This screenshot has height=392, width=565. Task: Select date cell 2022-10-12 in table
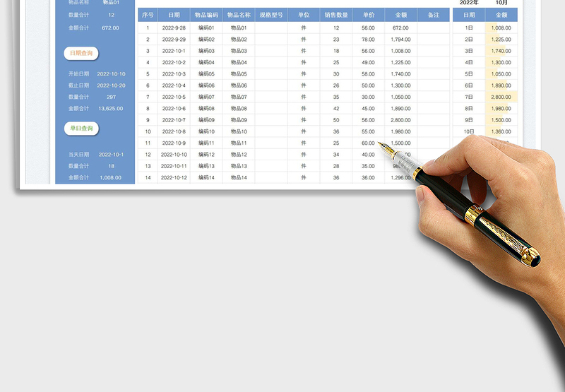(x=174, y=177)
